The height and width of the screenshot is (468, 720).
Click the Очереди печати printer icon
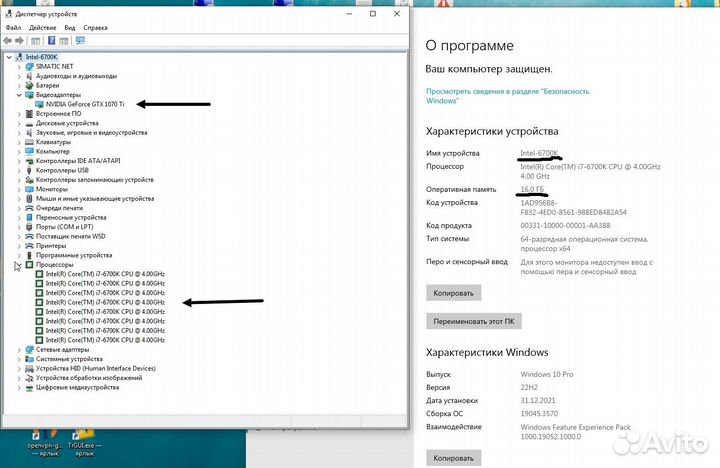[29, 208]
